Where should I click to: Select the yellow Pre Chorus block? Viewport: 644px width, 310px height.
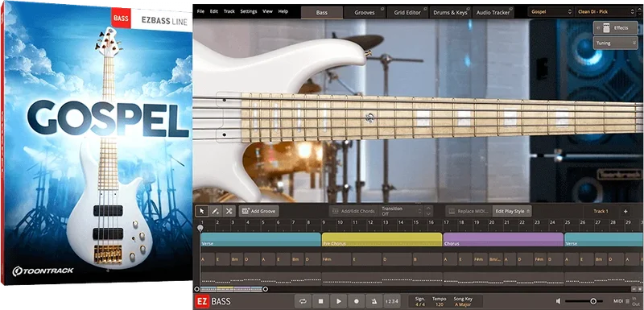382,239
